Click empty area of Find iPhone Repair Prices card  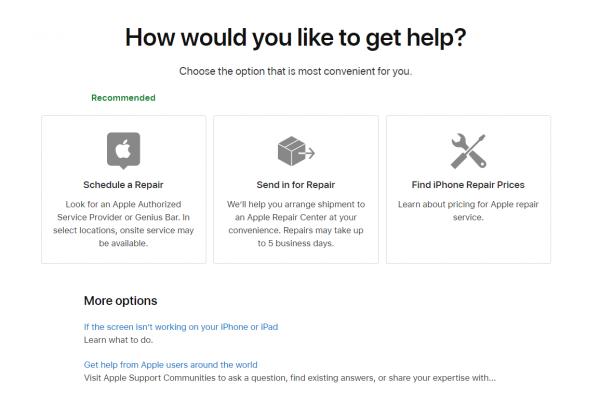click(x=468, y=245)
